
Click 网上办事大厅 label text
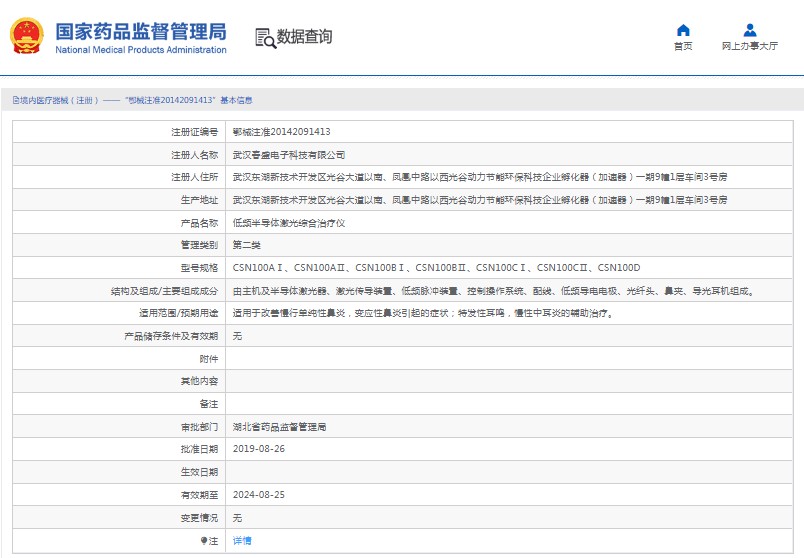(x=750, y=46)
